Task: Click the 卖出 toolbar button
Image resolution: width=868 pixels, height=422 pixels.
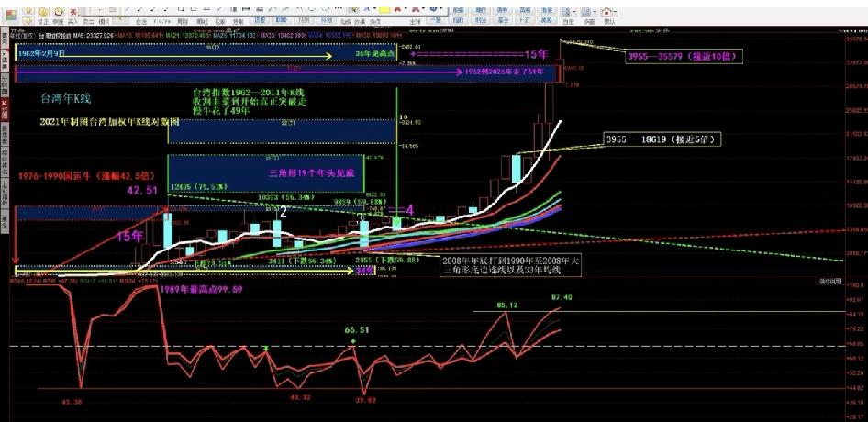Action: click(89, 21)
